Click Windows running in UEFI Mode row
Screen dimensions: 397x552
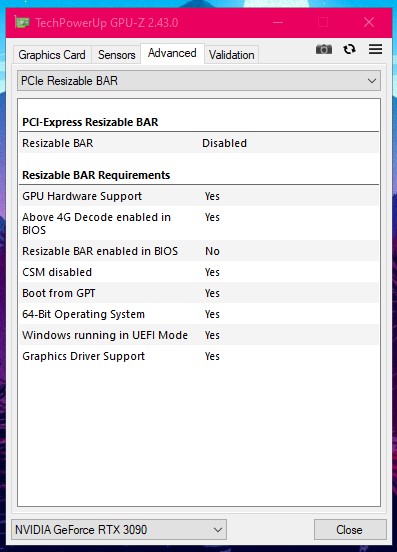pyautogui.click(x=199, y=335)
